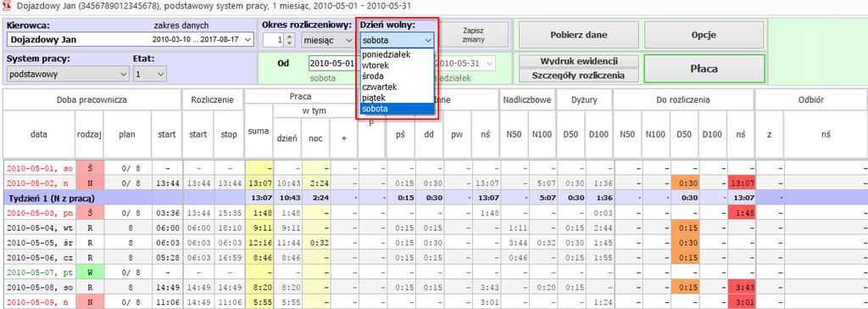
Task: Select the 2010-05-09, n date cell
Action: point(39,302)
